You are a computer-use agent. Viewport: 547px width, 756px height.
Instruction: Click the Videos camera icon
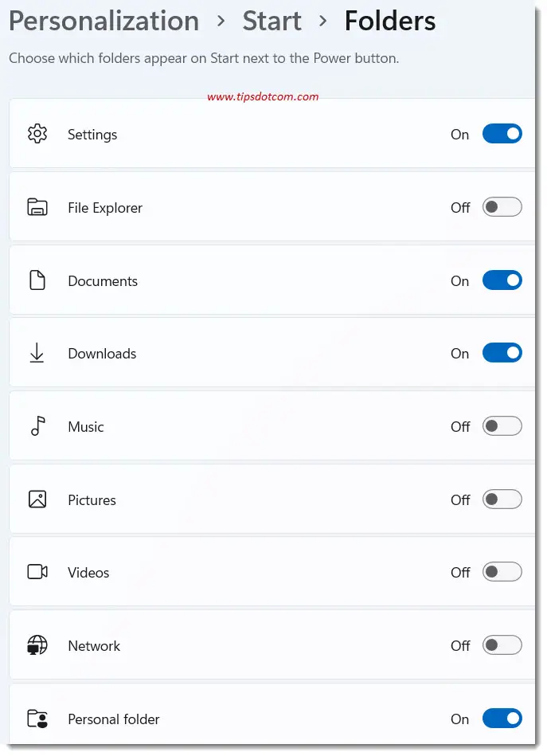click(37, 572)
